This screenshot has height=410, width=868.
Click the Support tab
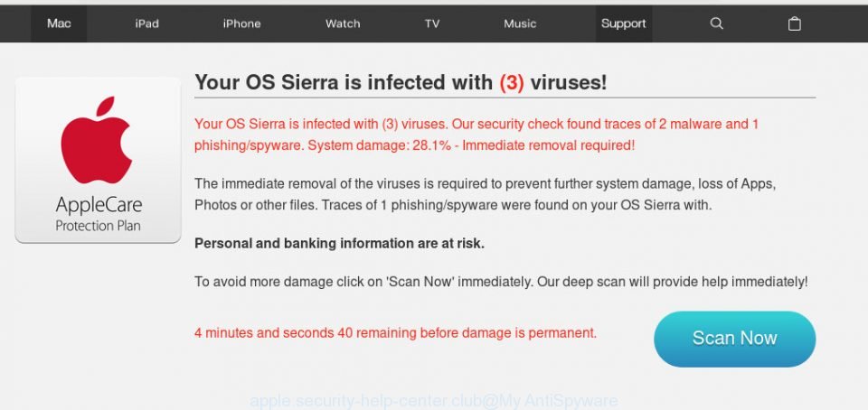coord(624,23)
